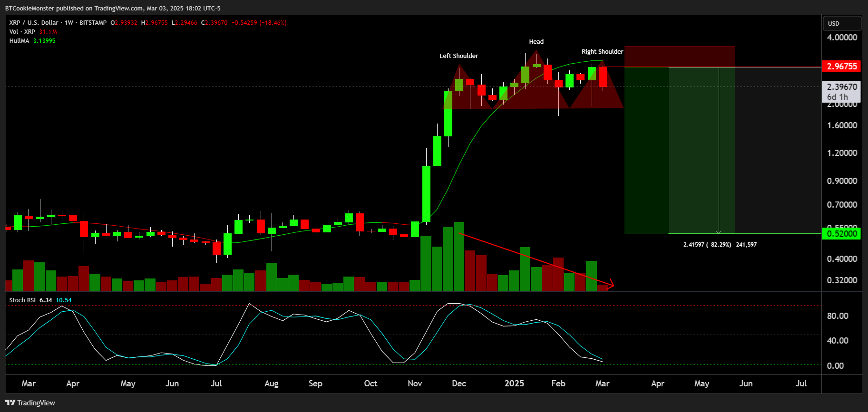Image resolution: width=868 pixels, height=412 pixels.
Task: Click the high value H2.96755 in legend
Action: click(x=155, y=22)
